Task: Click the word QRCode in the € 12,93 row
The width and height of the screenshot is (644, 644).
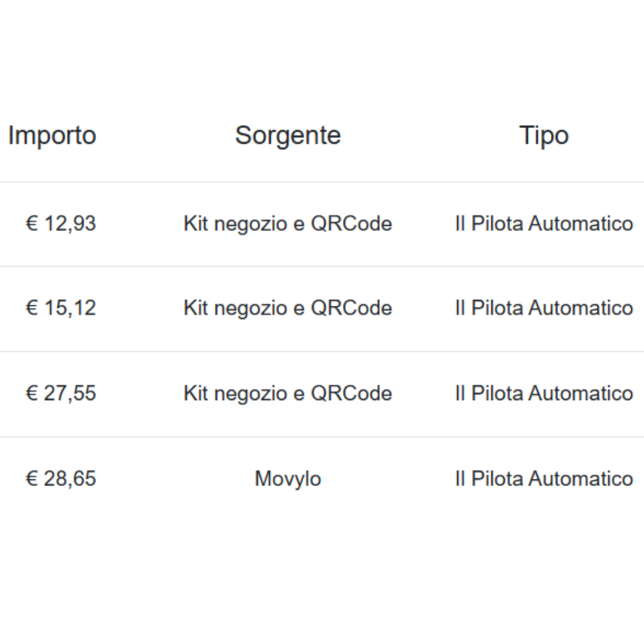Action: (x=352, y=224)
